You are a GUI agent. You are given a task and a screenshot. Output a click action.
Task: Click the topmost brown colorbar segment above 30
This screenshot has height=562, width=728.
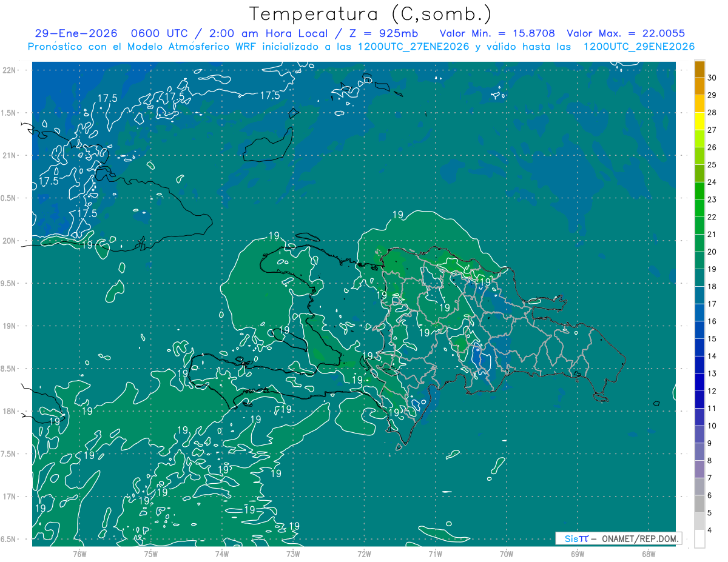point(699,69)
